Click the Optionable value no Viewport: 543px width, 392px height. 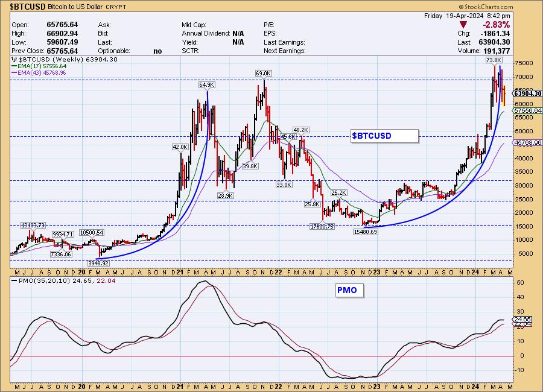click(x=157, y=51)
